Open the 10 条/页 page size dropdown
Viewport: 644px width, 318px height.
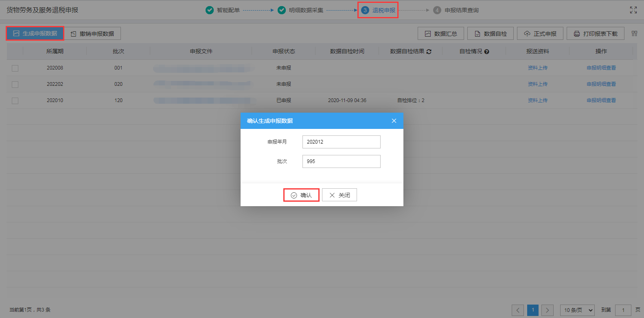[x=577, y=310]
